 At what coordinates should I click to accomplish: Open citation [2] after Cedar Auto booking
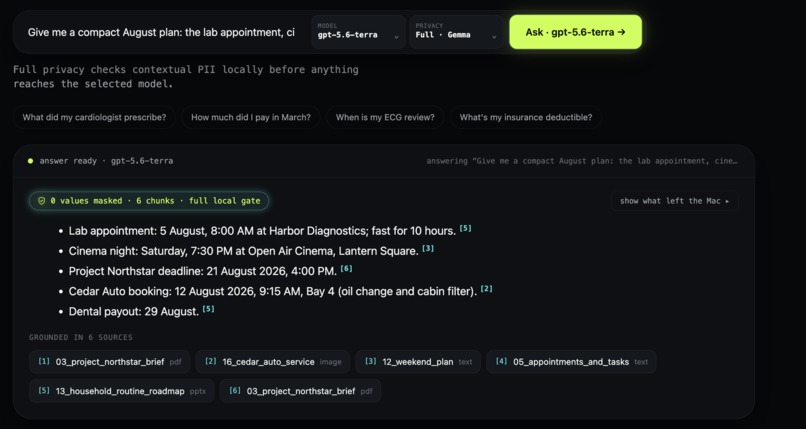click(486, 289)
